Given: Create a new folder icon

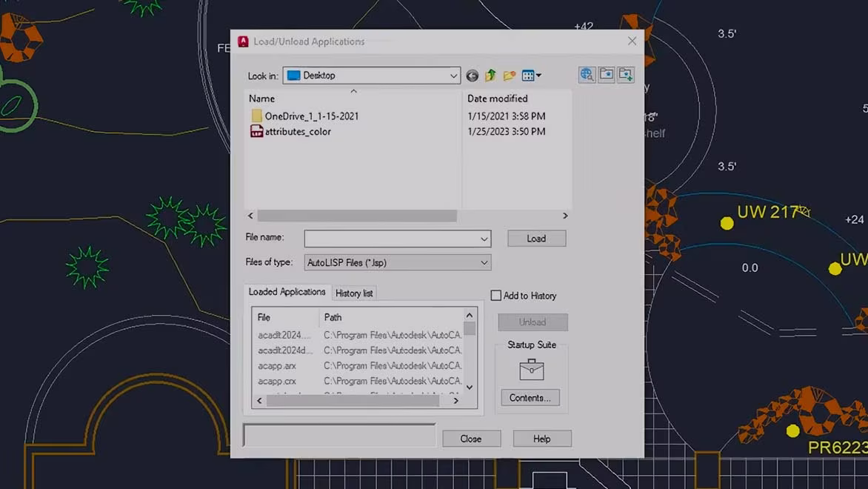Looking at the screenshot, I should click(x=510, y=76).
